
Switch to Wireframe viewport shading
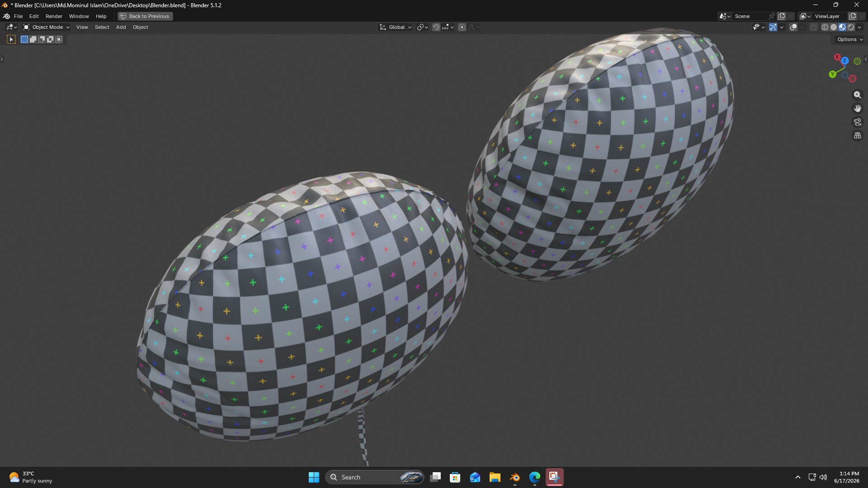[825, 27]
